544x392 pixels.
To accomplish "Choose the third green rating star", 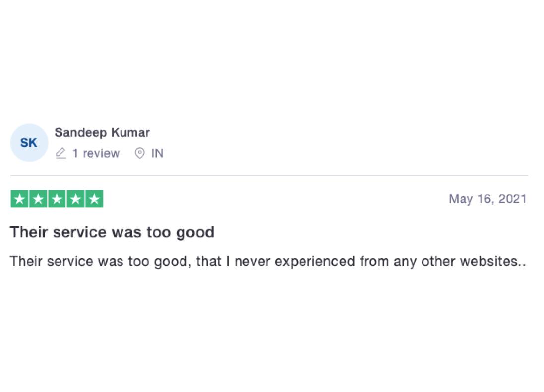I will coord(57,199).
